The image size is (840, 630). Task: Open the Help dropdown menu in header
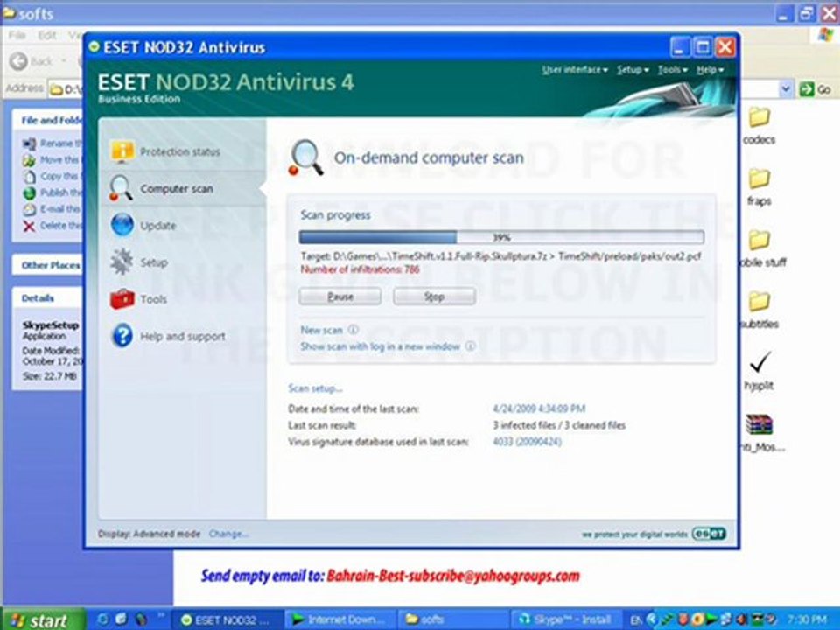pyautogui.click(x=710, y=70)
